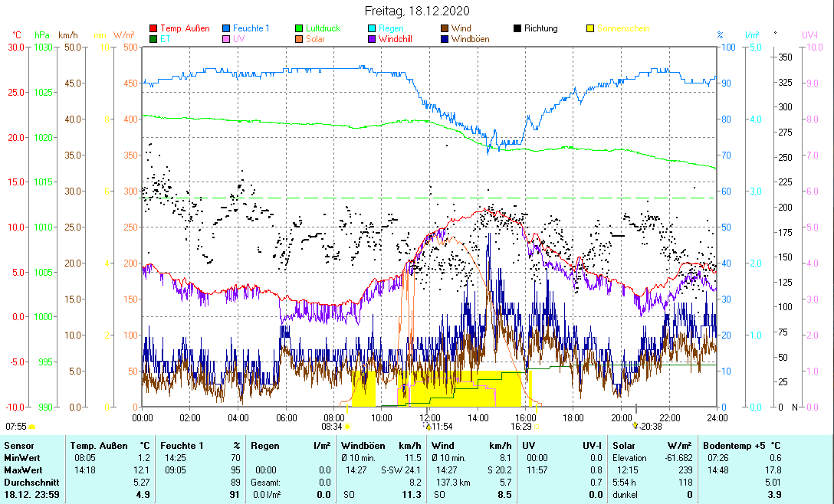Viewport: 834px width, 504px height.
Task: Select the 'Windböen' legend label
Action: (470, 39)
